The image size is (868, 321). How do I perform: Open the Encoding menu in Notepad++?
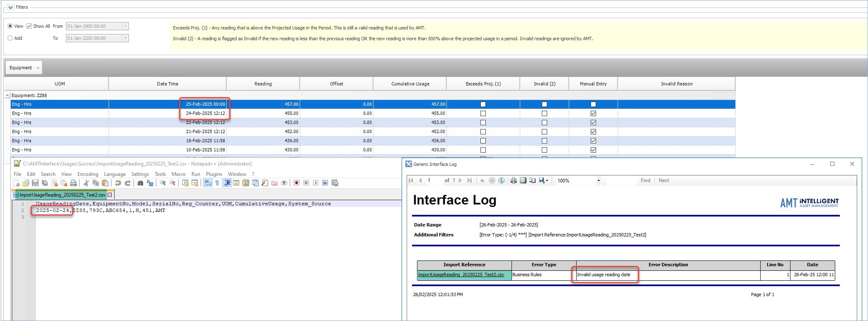(88, 174)
